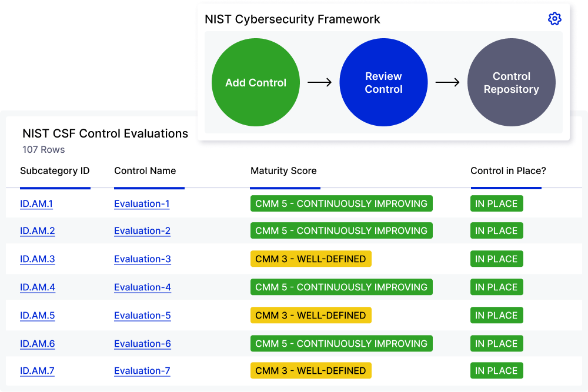The width and height of the screenshot is (588, 392).
Task: Open the ID.AM.3 subcategory link
Action: [x=37, y=259]
